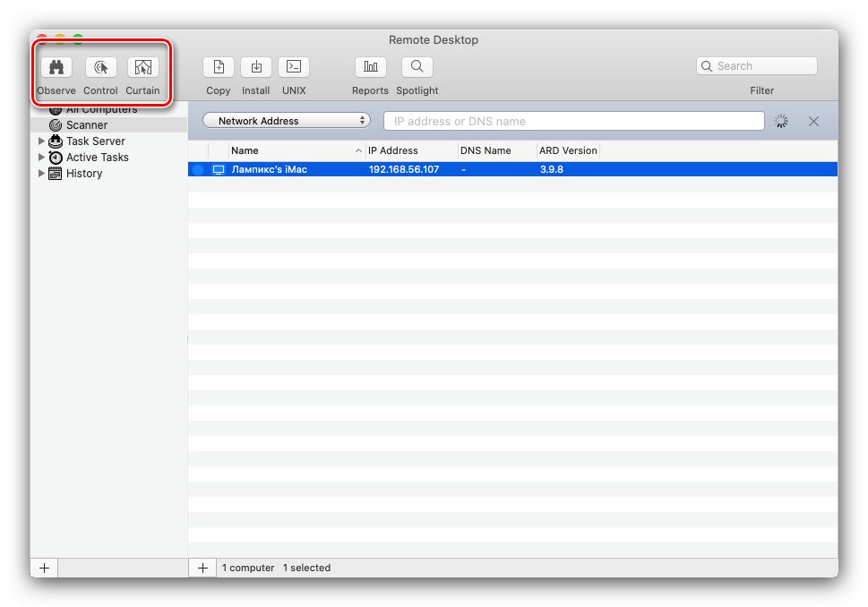Click the scanner refresh spinner icon
This screenshot has width=868, height=607.
click(781, 121)
